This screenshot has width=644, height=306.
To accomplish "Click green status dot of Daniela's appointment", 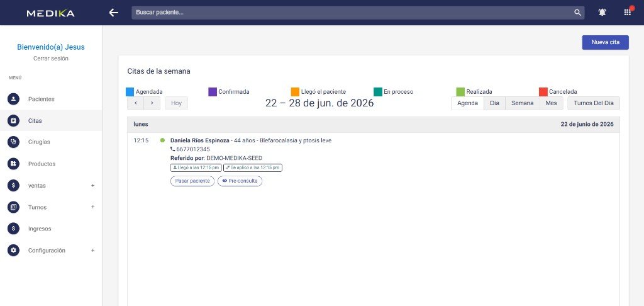I will tap(163, 140).
